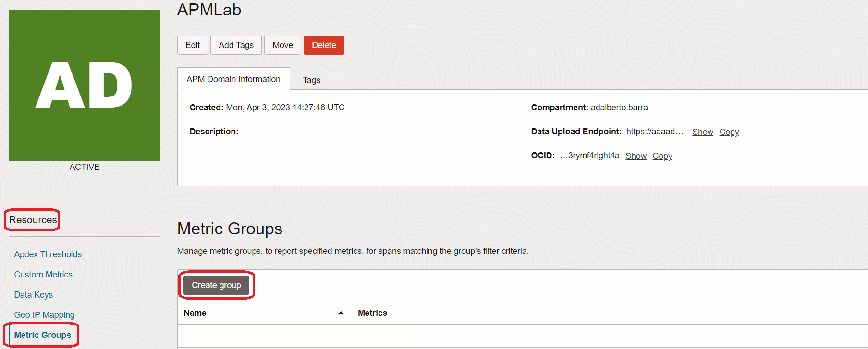The height and width of the screenshot is (349, 868).
Task: Click the Move button
Action: (282, 45)
